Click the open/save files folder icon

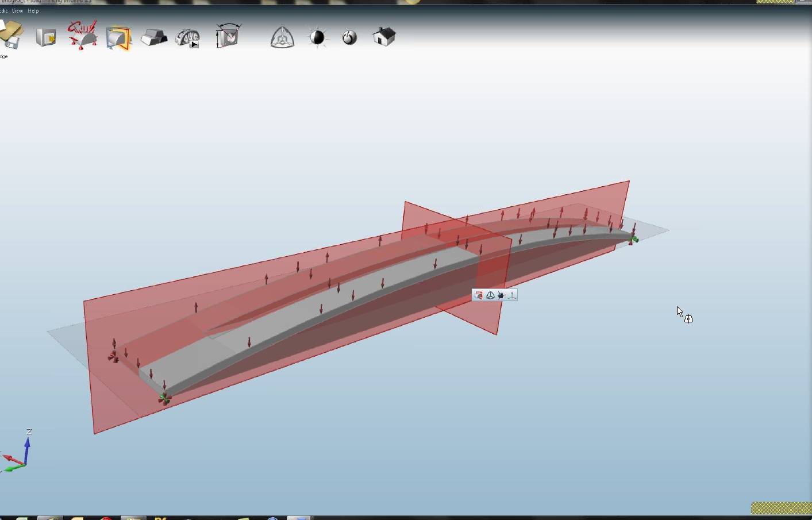[10, 34]
